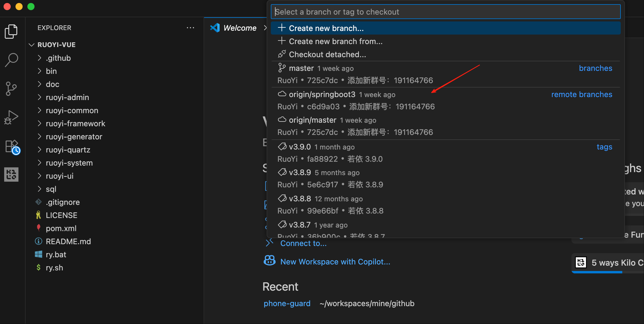This screenshot has width=644, height=324.
Task: Click the Copilot icon beside New Workspace
Action: coord(270,261)
